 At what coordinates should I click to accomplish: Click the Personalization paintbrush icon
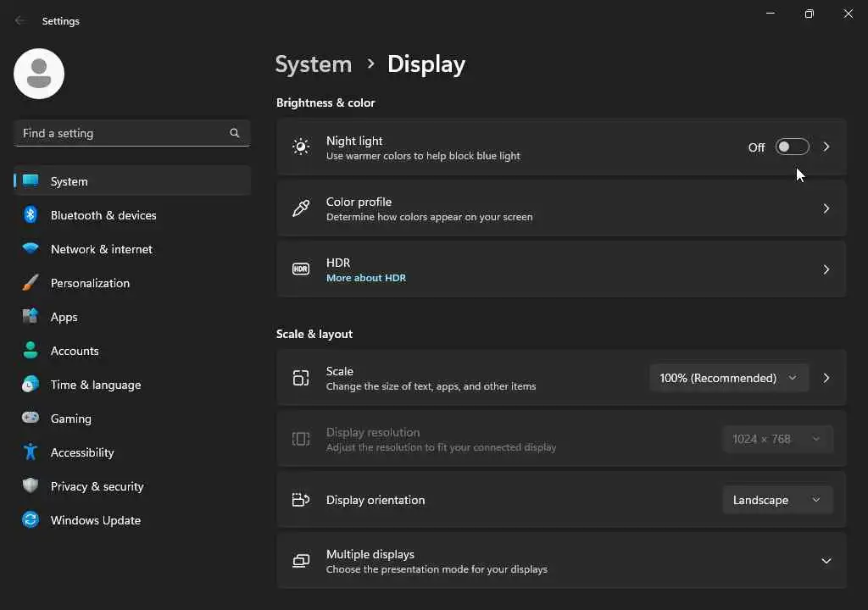pyautogui.click(x=31, y=283)
